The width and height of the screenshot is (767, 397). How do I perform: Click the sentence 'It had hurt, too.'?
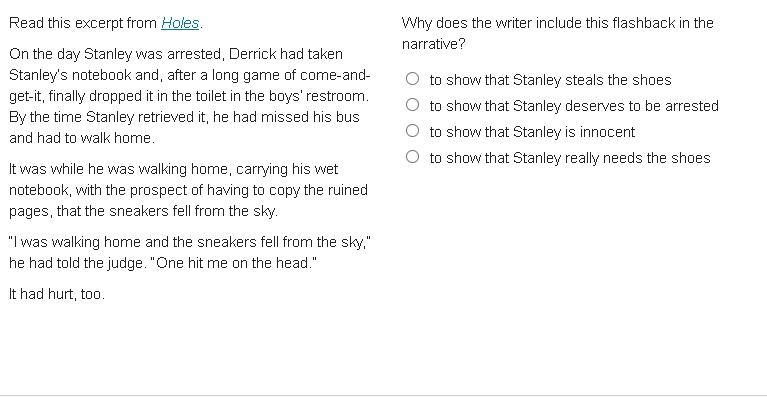click(x=57, y=294)
